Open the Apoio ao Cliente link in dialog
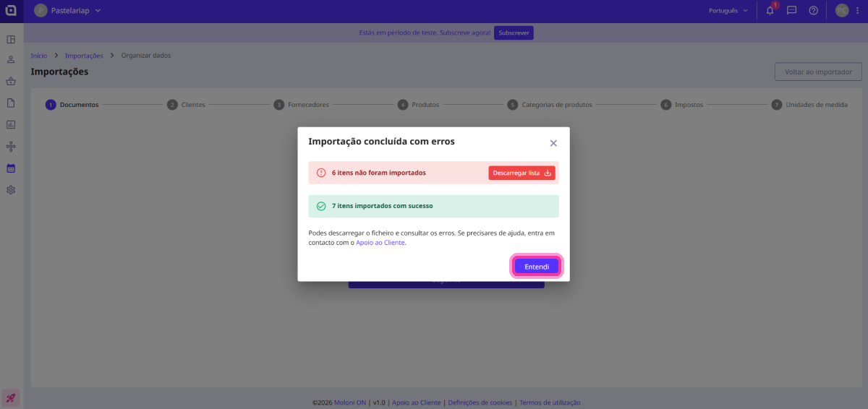 coord(380,243)
